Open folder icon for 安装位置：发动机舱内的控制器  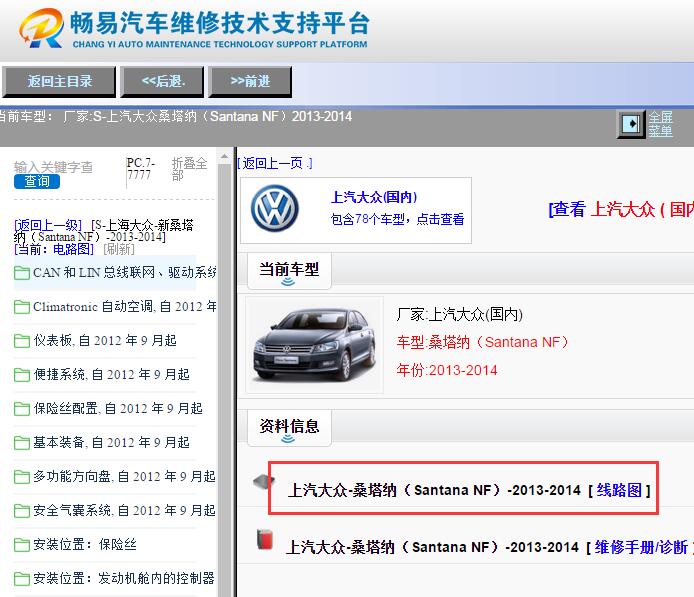(22, 579)
